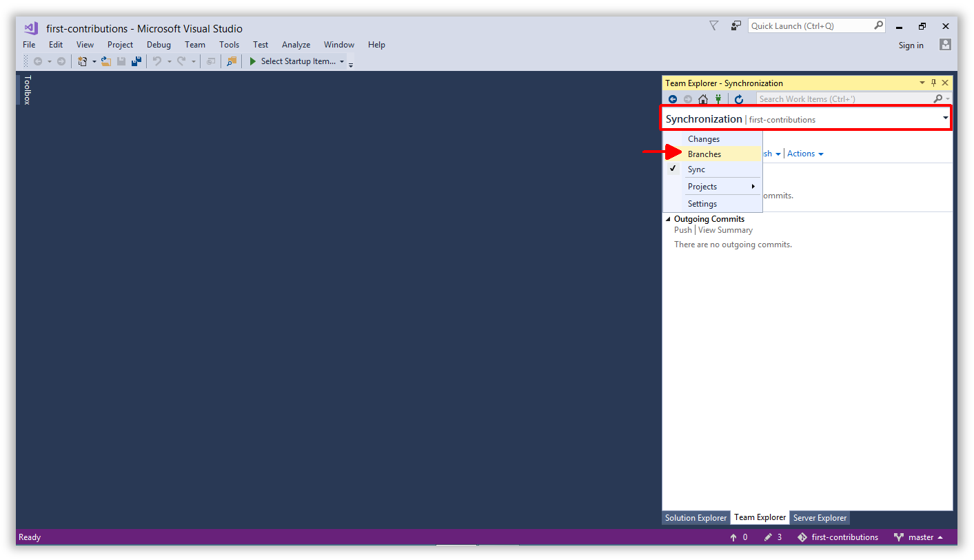
Task: Click the green Manage Connections plug icon
Action: [x=718, y=99]
